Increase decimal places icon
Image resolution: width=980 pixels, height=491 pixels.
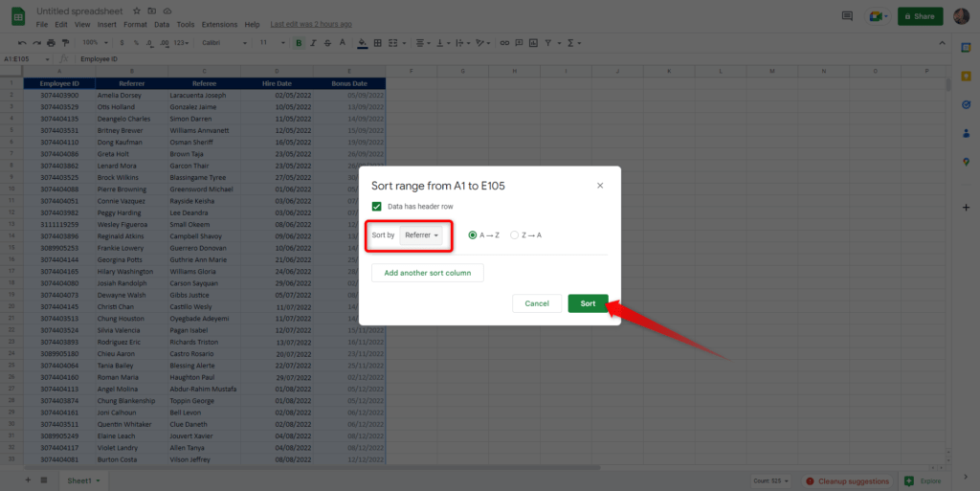165,43
